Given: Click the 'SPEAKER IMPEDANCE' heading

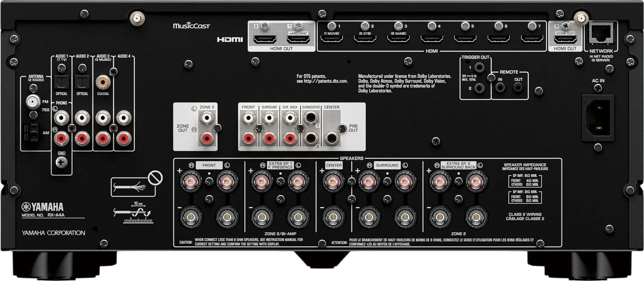Looking at the screenshot, I should (x=525, y=165).
